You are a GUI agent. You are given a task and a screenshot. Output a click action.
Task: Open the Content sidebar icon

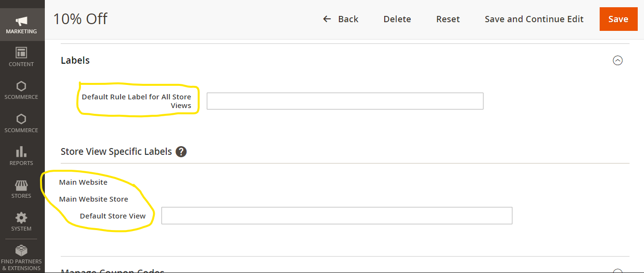point(21,53)
